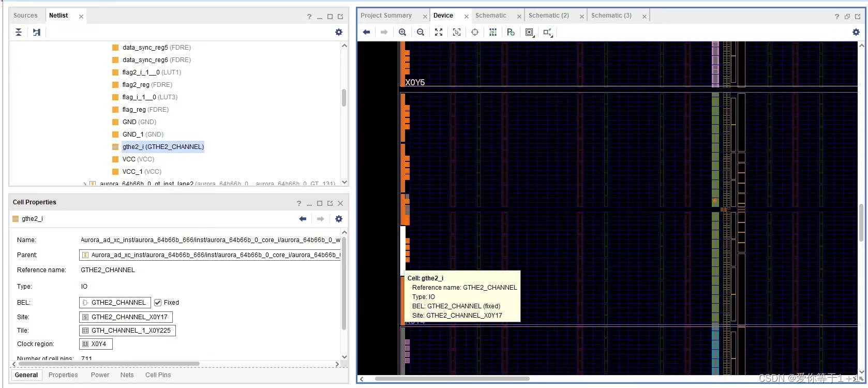Open the Nets tab in Cell Properties
Screen dimensions: 868x388
click(127, 375)
